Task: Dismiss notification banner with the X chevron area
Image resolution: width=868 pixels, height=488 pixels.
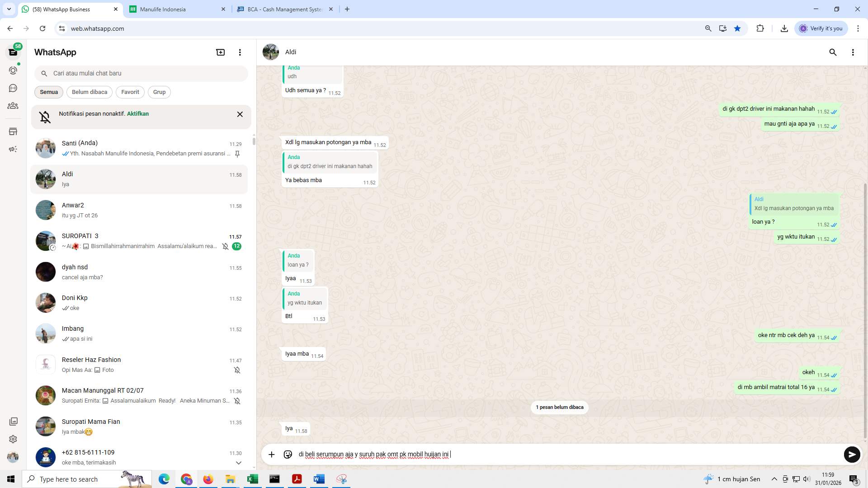Action: coord(240,114)
